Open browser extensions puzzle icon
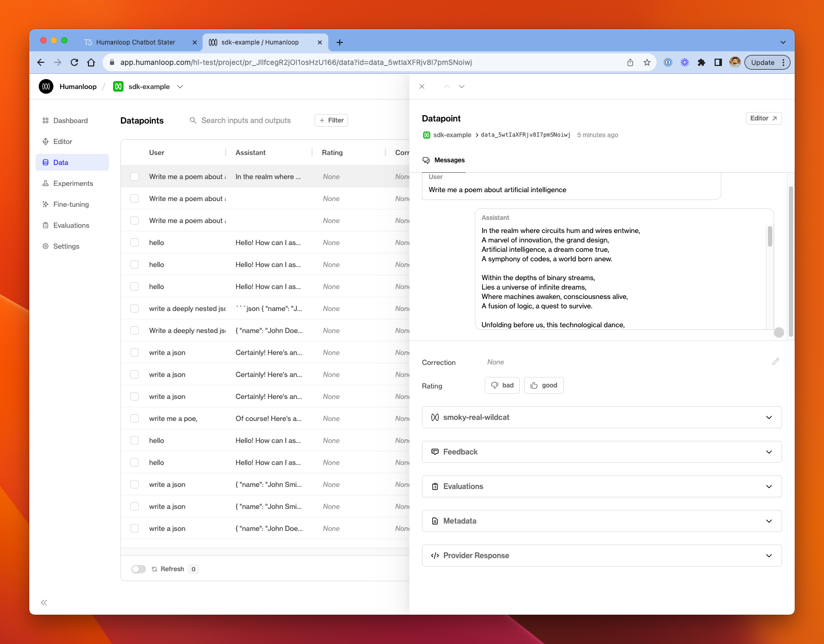Image resolution: width=824 pixels, height=644 pixels. coord(701,62)
